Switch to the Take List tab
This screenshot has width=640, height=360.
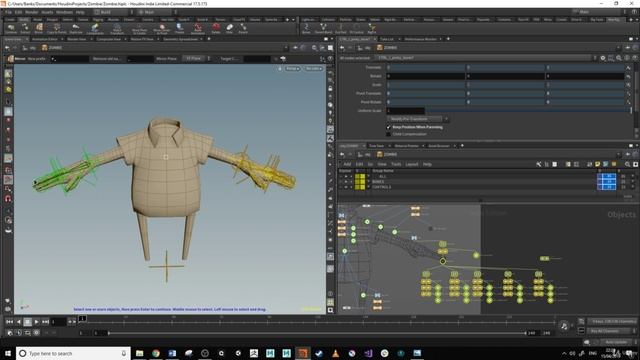tap(387, 39)
